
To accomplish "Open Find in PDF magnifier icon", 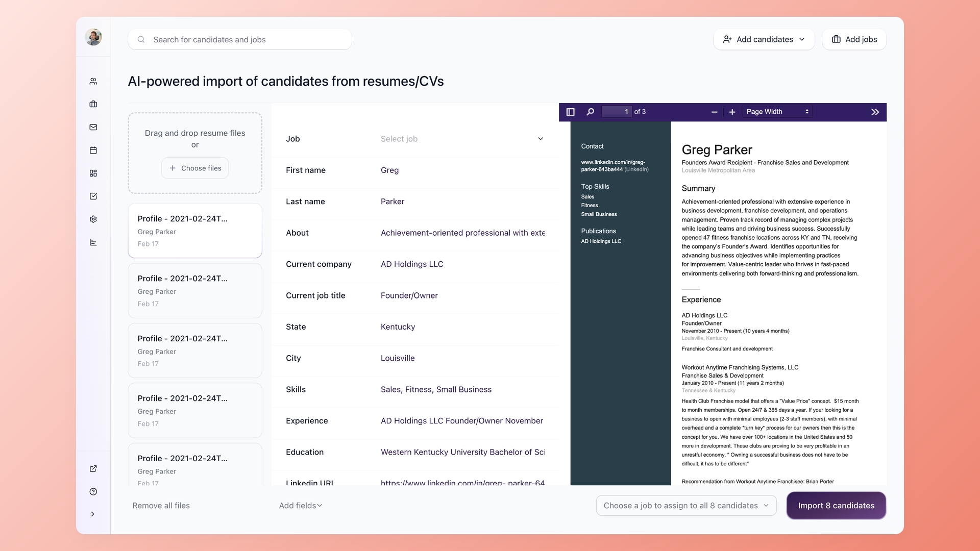I will point(591,112).
